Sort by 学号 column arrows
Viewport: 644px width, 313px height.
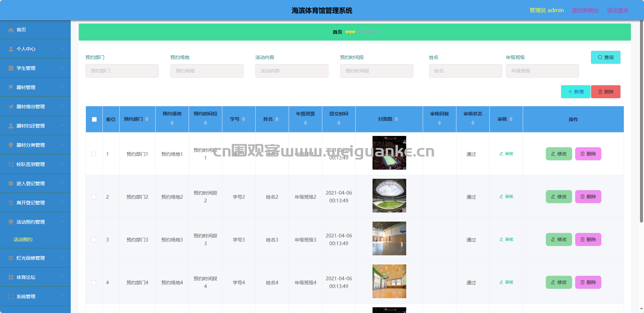[244, 119]
